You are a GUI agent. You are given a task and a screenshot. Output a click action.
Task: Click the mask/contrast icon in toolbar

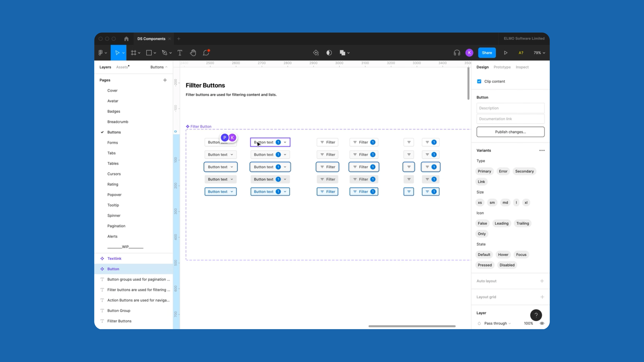(x=329, y=53)
